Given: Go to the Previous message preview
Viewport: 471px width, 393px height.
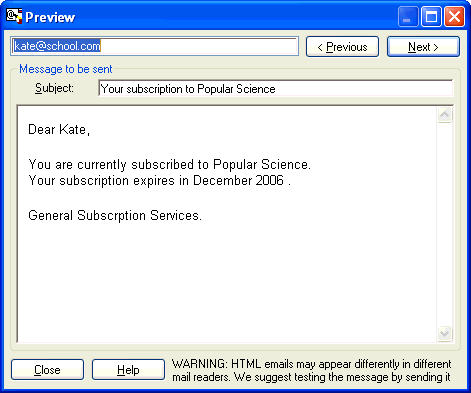Looking at the screenshot, I should tap(342, 47).
